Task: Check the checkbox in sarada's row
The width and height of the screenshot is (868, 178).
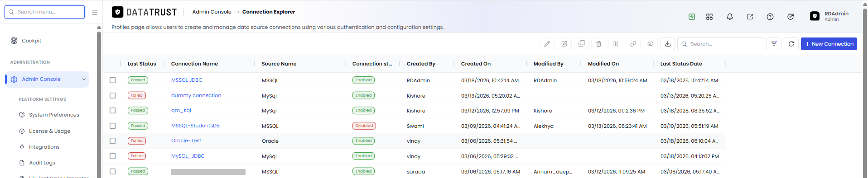Action: (112, 171)
